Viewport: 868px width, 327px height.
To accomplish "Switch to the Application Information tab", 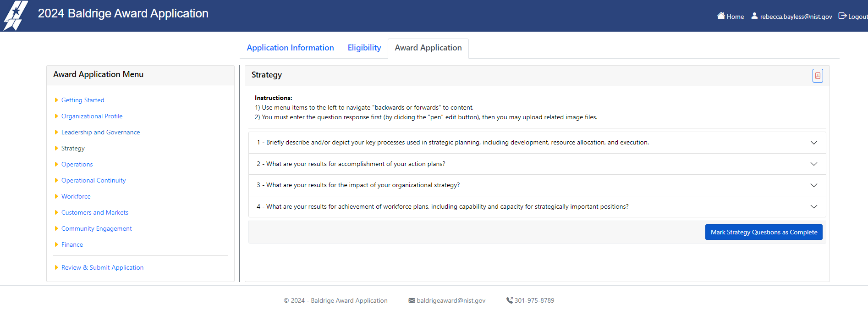I will click(x=290, y=48).
